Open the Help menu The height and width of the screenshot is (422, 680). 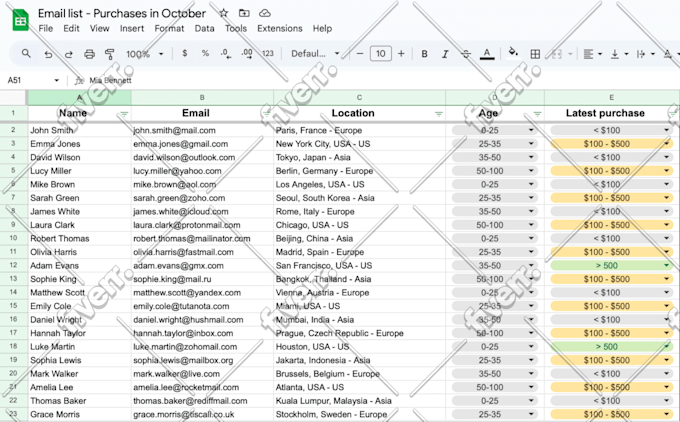click(322, 29)
